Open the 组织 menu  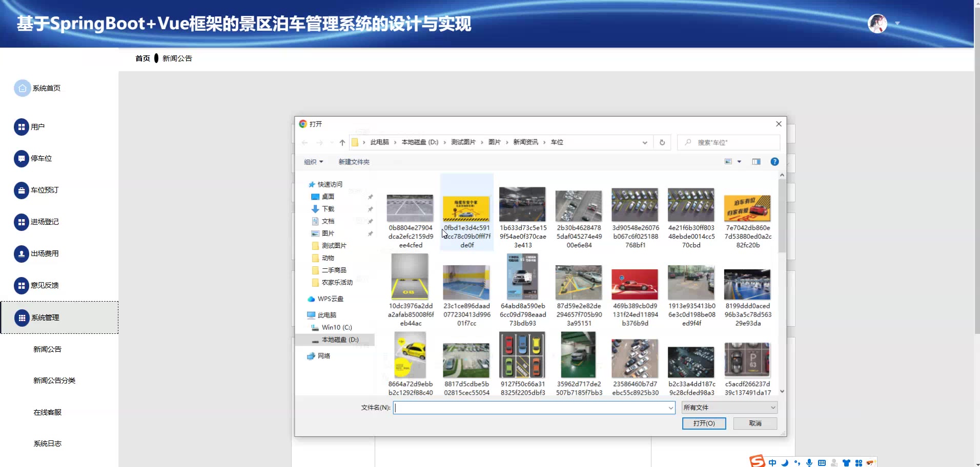(313, 162)
